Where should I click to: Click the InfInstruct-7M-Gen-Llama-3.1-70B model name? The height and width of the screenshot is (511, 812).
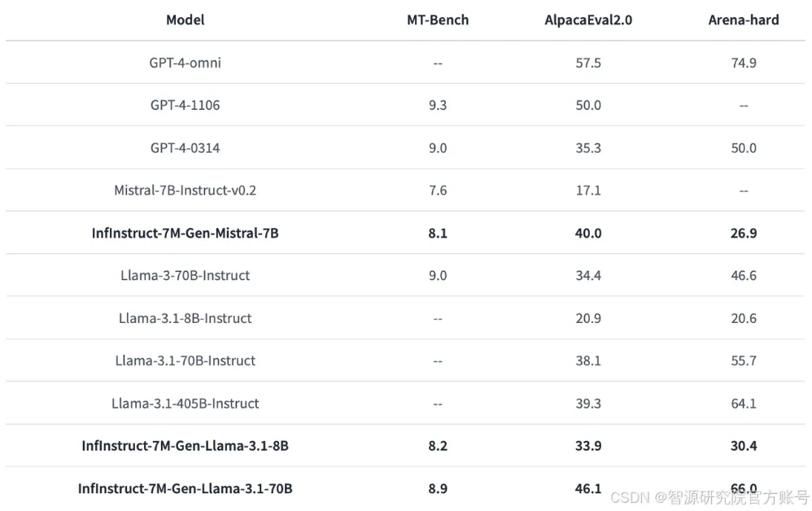pos(186,488)
